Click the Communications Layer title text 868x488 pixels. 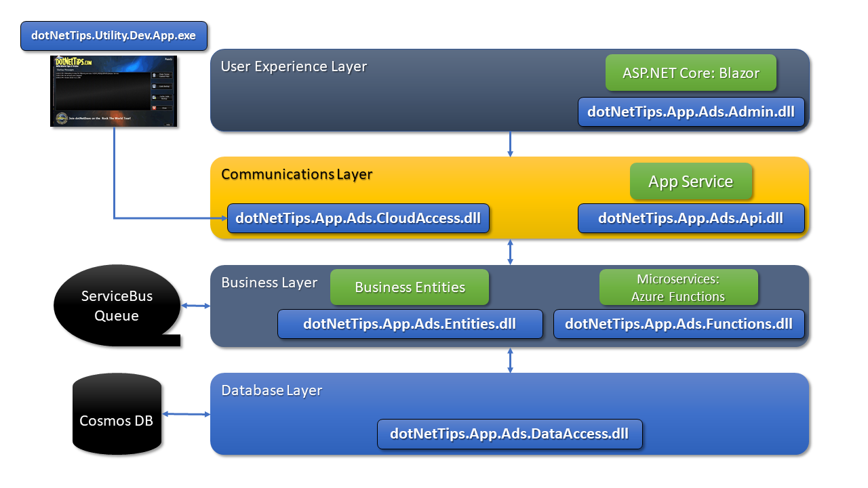pyautogui.click(x=296, y=174)
